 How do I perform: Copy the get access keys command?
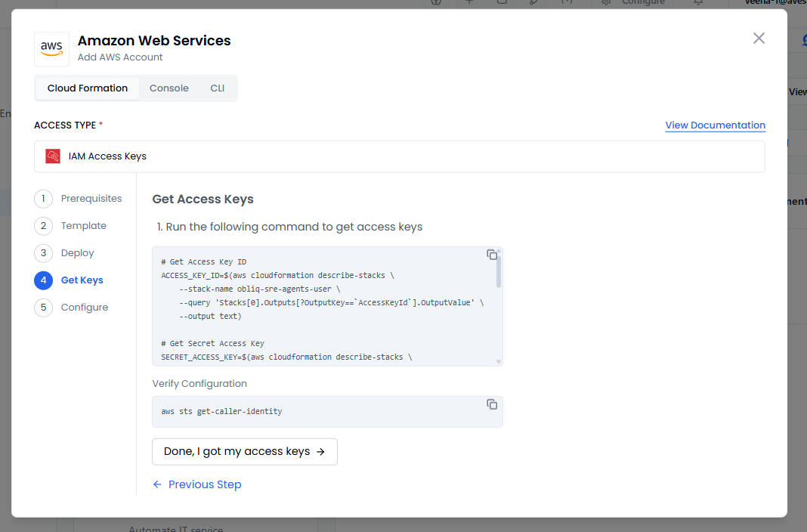pyautogui.click(x=492, y=255)
